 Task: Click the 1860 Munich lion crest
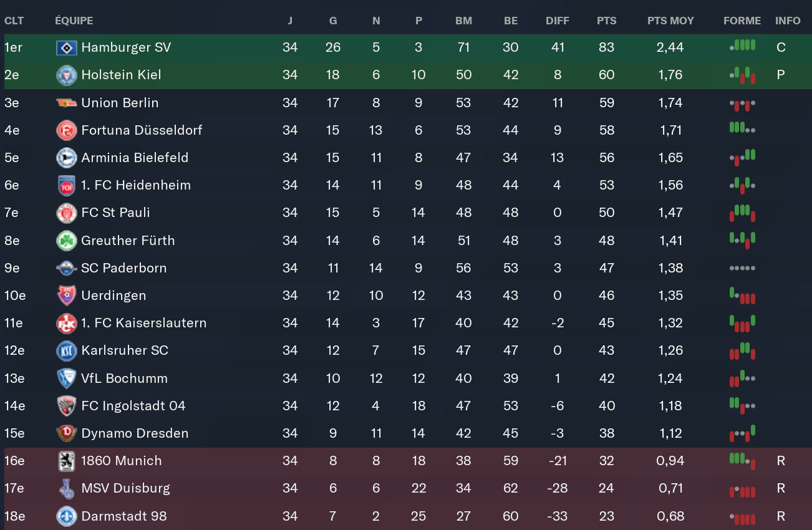pyautogui.click(x=66, y=461)
